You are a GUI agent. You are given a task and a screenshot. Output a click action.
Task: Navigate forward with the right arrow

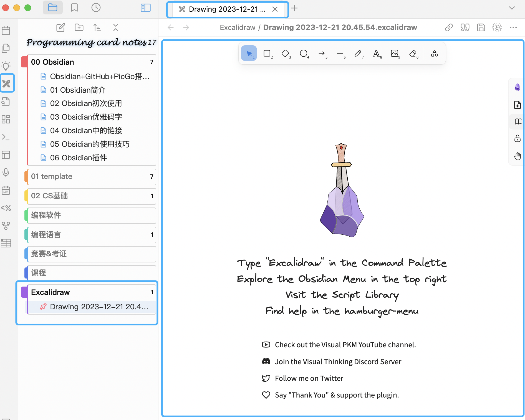(x=186, y=27)
